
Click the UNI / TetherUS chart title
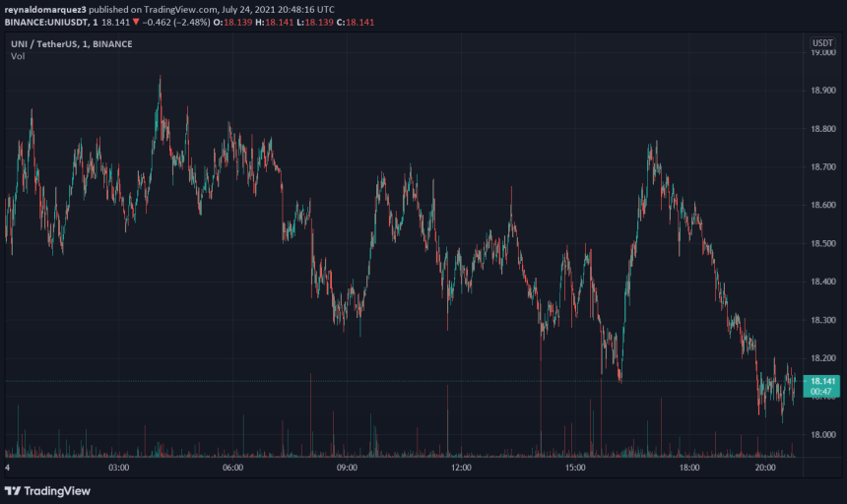(x=46, y=43)
